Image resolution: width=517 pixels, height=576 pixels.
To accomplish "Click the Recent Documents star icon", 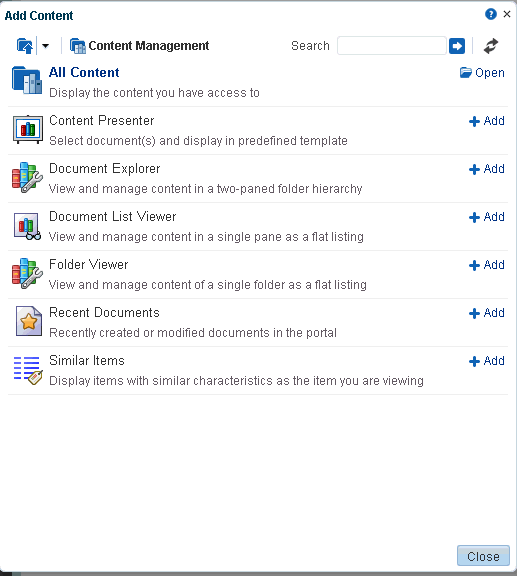I will 28,321.
